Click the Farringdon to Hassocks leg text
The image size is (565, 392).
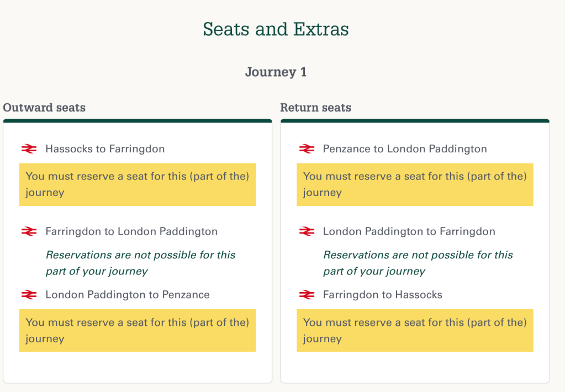(x=382, y=295)
